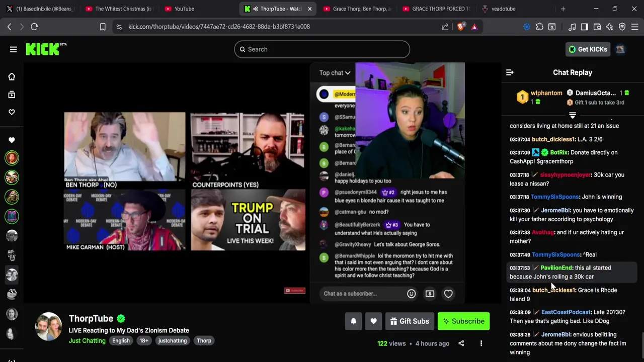This screenshot has height=362, width=644.
Task: Click ThorpTube channel avatar
Action: click(x=48, y=327)
